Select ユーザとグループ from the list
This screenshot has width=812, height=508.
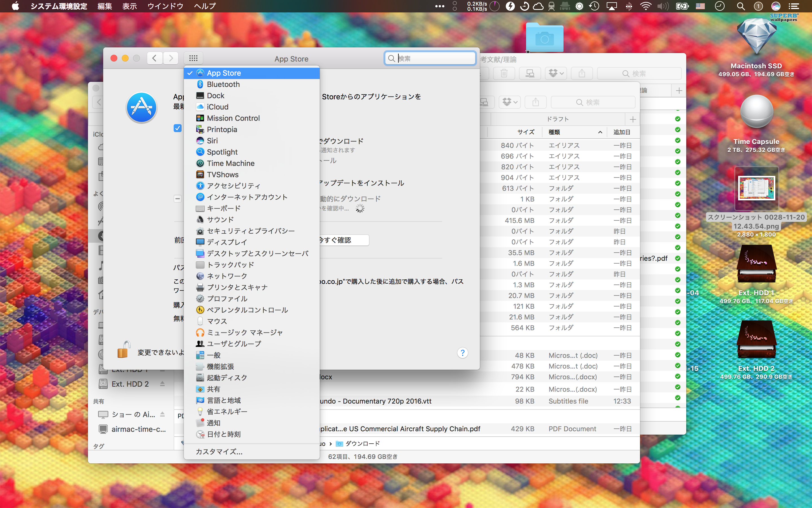point(252,344)
